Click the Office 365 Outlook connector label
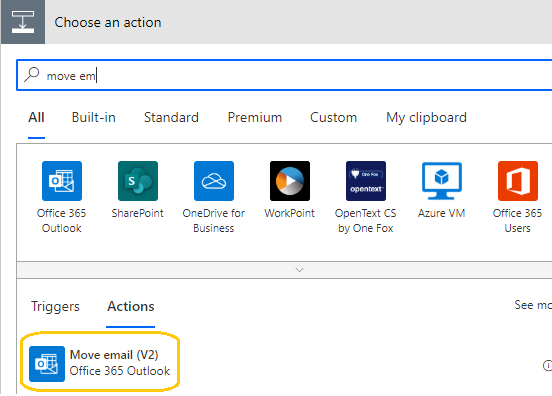Image resolution: width=552 pixels, height=396 pixels. 62,221
